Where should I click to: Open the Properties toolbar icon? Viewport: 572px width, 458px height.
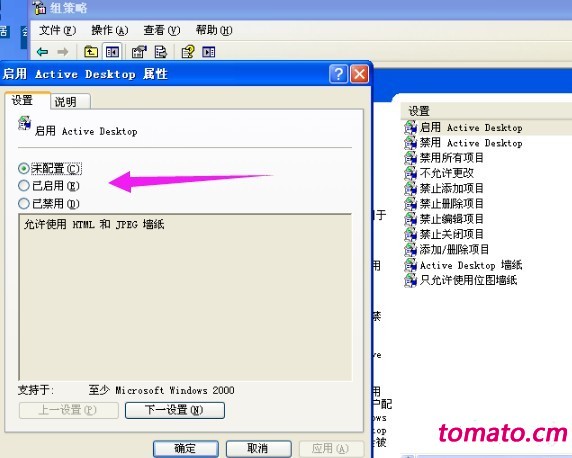coord(139,52)
